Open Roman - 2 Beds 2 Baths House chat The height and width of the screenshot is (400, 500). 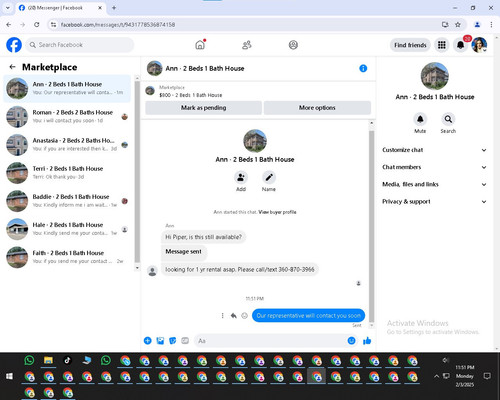tap(67, 117)
